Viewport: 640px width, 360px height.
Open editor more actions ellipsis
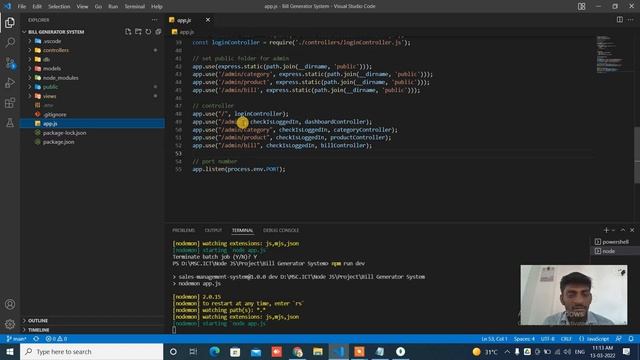point(631,20)
